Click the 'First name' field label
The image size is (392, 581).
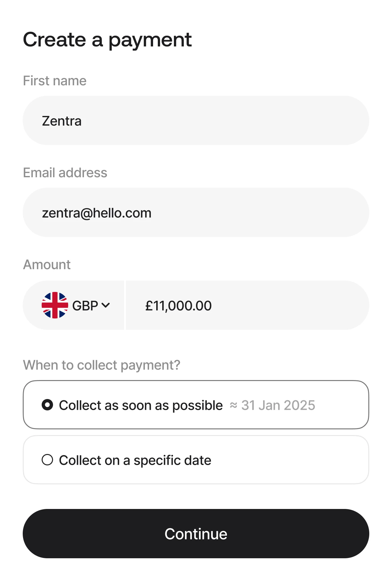click(55, 81)
